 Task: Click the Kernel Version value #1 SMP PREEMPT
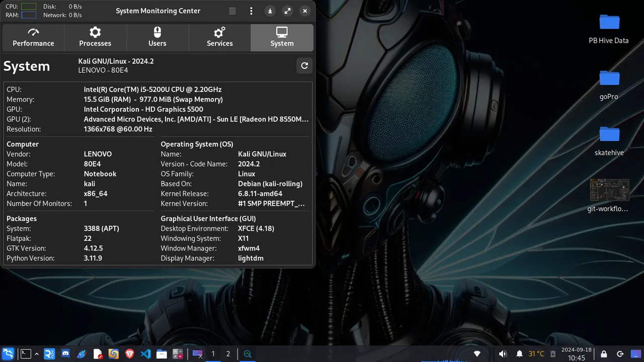point(271,204)
